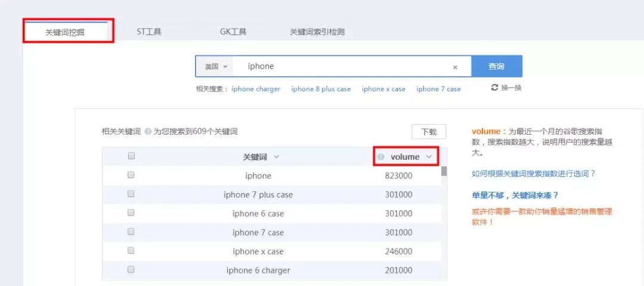644x286 pixels.
Task: Check the box for iphone 7 case
Action: tap(131, 231)
